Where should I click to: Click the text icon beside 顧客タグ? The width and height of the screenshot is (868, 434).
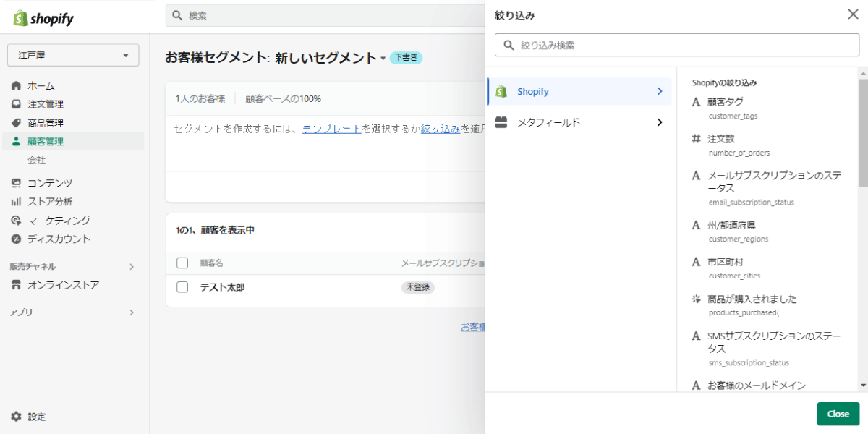pos(696,102)
